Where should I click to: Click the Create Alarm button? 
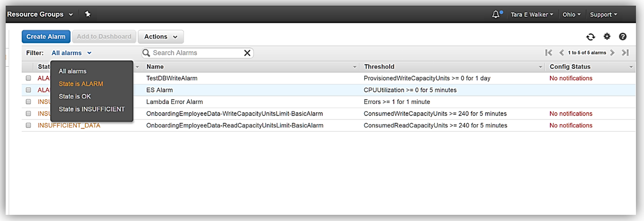click(x=46, y=37)
